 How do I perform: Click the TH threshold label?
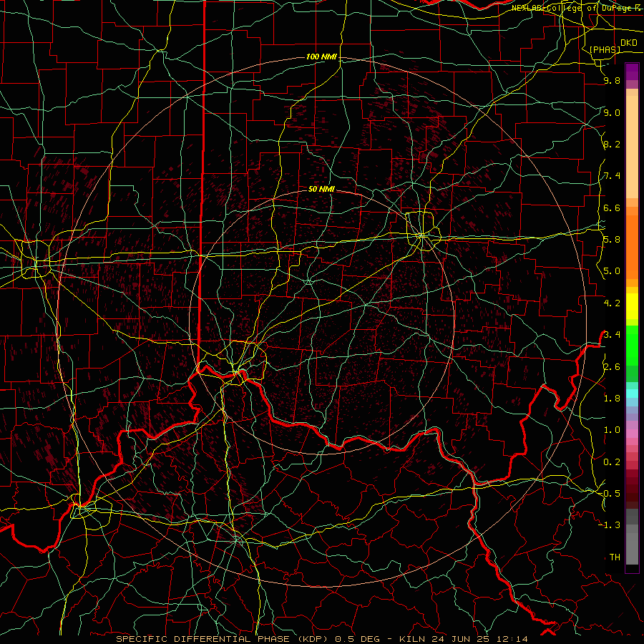(x=615, y=557)
